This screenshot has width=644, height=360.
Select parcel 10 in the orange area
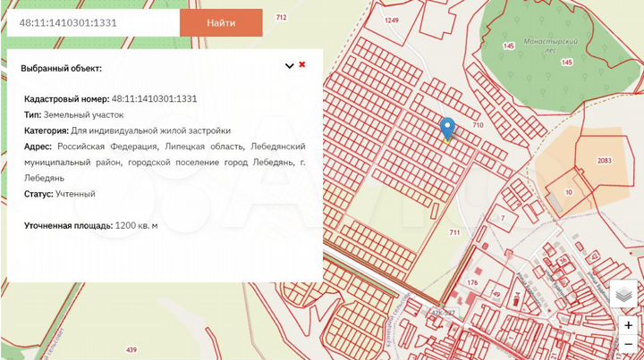(569, 192)
